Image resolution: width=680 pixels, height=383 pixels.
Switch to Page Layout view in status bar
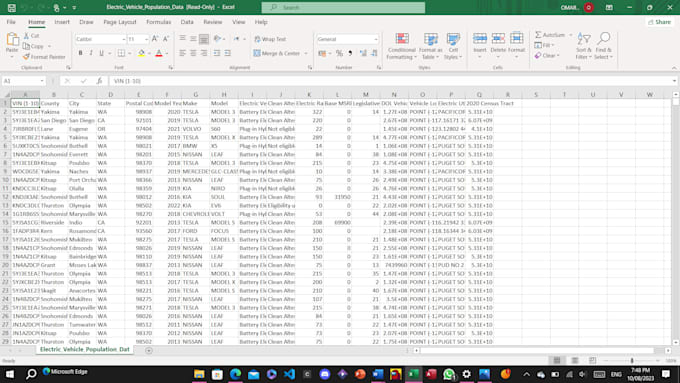point(575,360)
